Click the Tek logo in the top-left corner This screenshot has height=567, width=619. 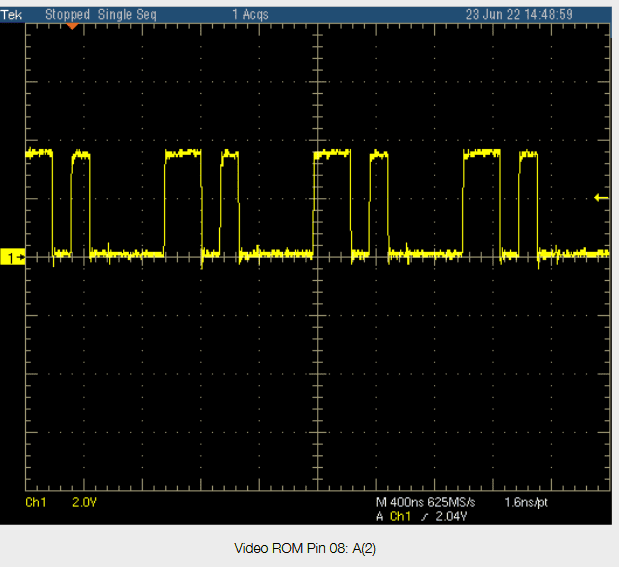10,14
